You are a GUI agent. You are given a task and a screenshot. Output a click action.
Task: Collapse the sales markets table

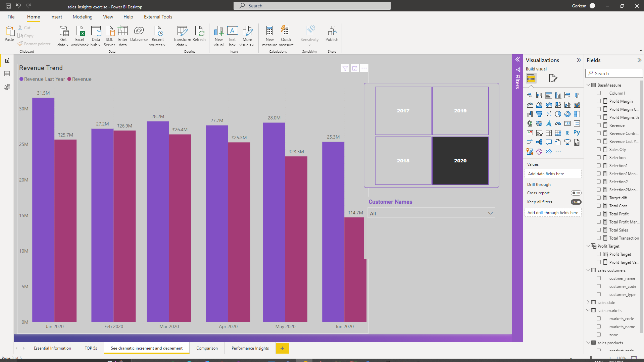pos(588,310)
